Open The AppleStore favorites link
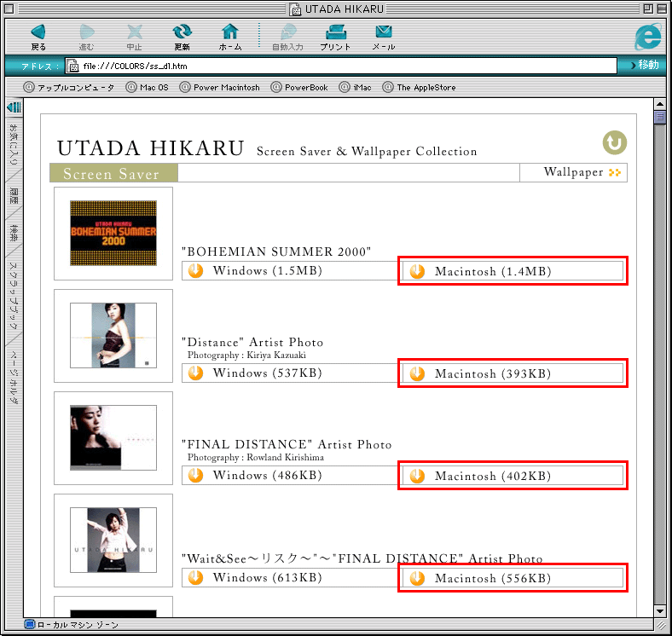This screenshot has height=636, width=672. (419, 88)
